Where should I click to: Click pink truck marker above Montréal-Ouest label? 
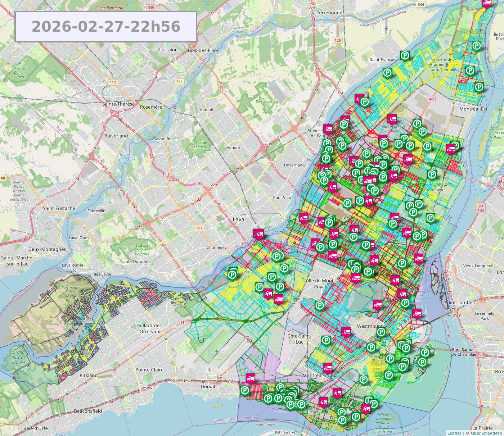pos(328,368)
